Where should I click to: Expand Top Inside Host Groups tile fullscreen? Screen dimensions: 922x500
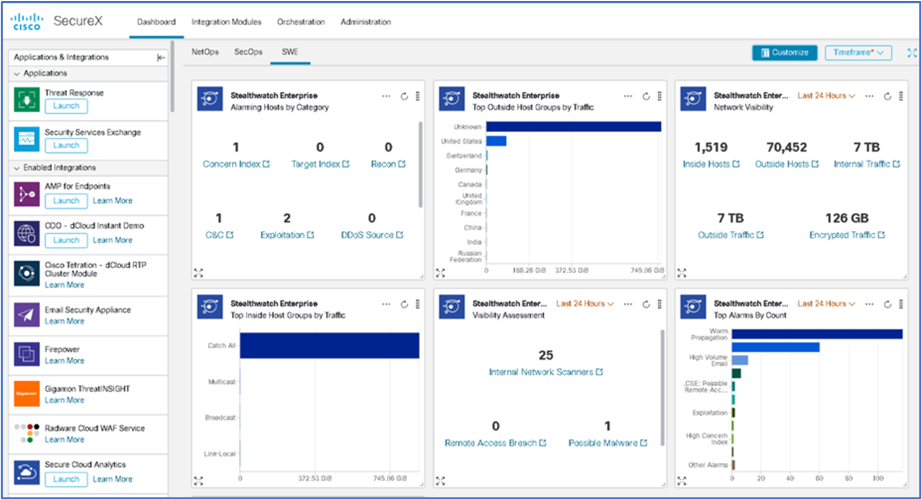[x=198, y=481]
